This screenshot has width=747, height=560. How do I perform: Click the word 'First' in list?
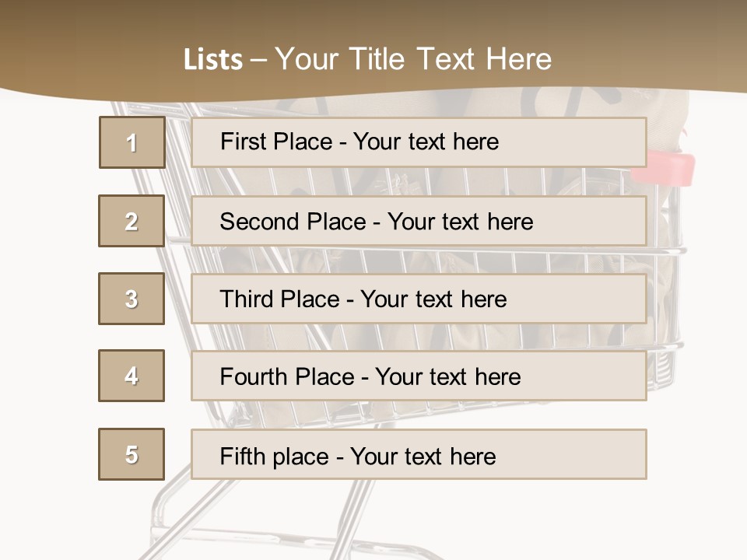coord(243,142)
